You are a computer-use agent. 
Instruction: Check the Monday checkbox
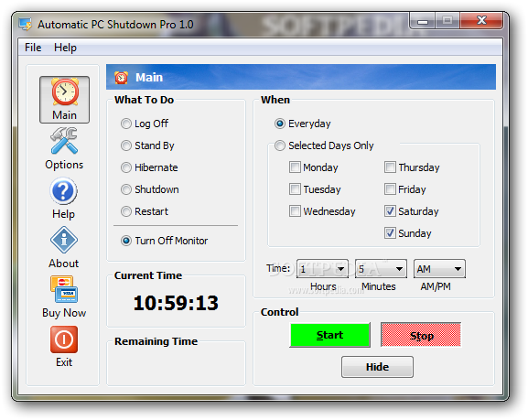(295, 167)
